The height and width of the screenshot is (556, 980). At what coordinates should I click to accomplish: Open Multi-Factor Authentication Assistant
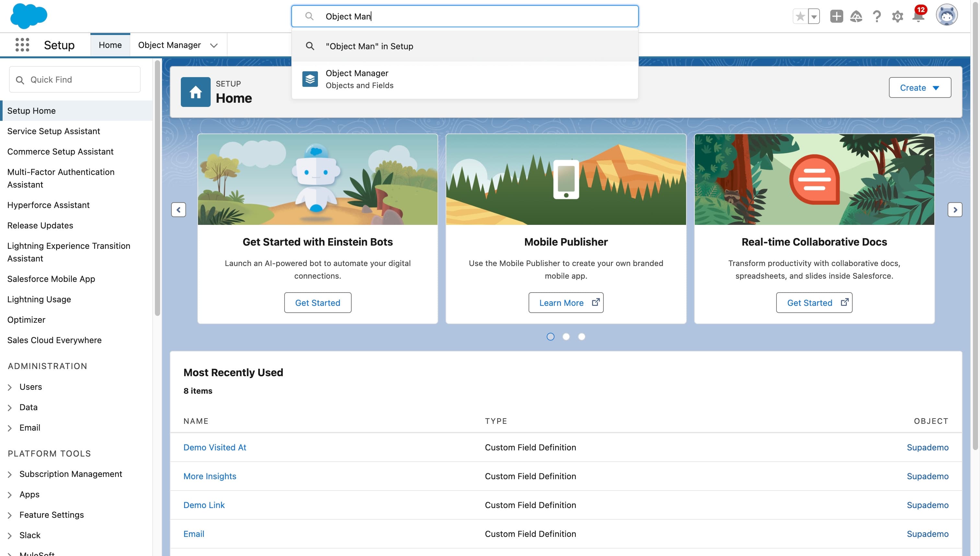point(61,178)
